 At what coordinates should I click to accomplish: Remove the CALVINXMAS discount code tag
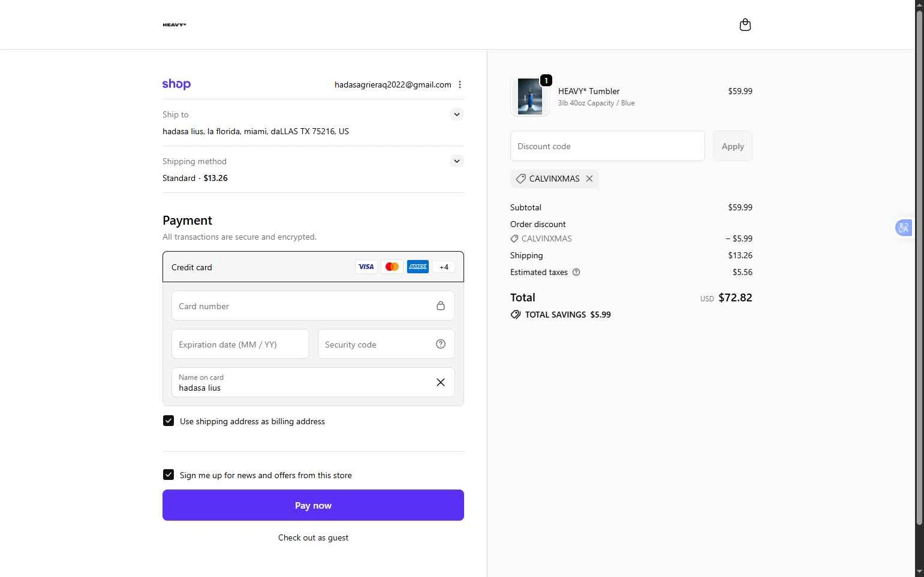tap(589, 179)
